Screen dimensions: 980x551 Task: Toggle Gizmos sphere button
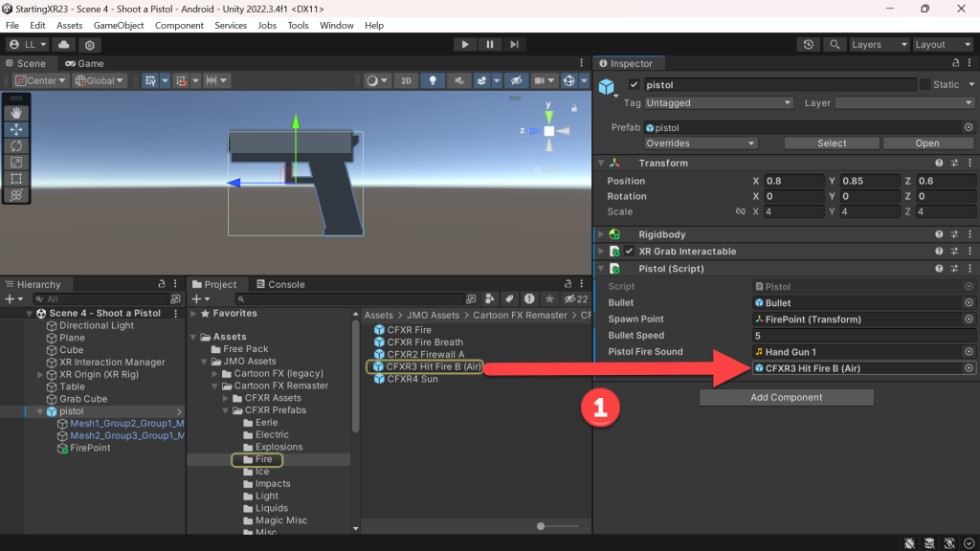[x=568, y=80]
